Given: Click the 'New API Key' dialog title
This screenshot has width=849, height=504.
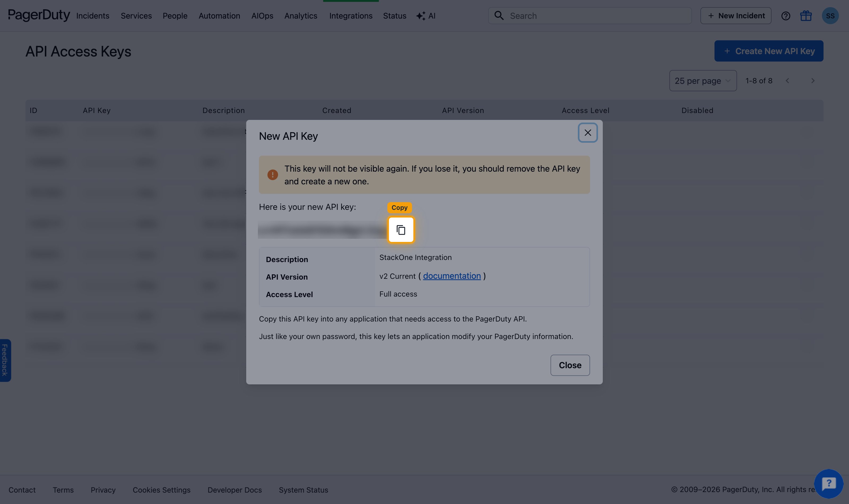Looking at the screenshot, I should pos(288,136).
